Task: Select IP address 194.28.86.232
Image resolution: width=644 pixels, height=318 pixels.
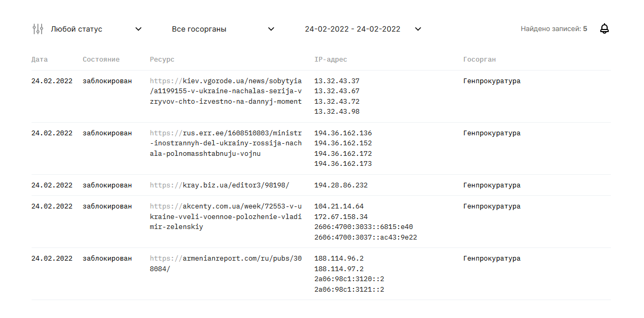Action: (341, 185)
